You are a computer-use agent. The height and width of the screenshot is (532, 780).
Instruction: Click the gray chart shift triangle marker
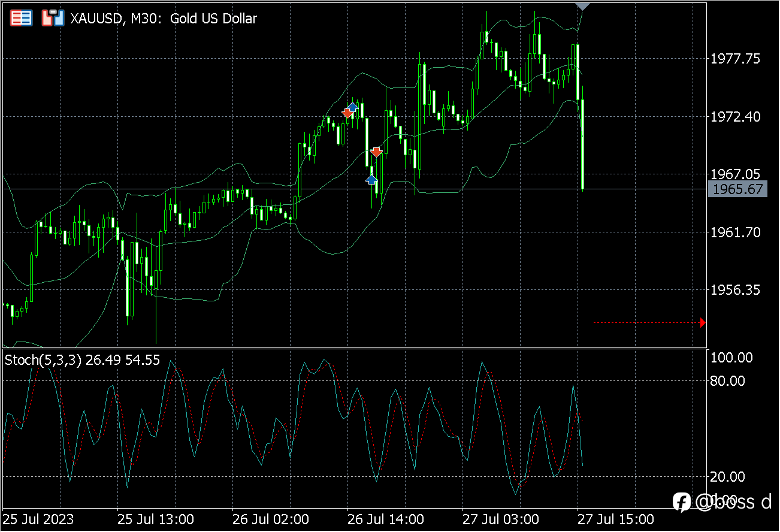(x=582, y=6)
